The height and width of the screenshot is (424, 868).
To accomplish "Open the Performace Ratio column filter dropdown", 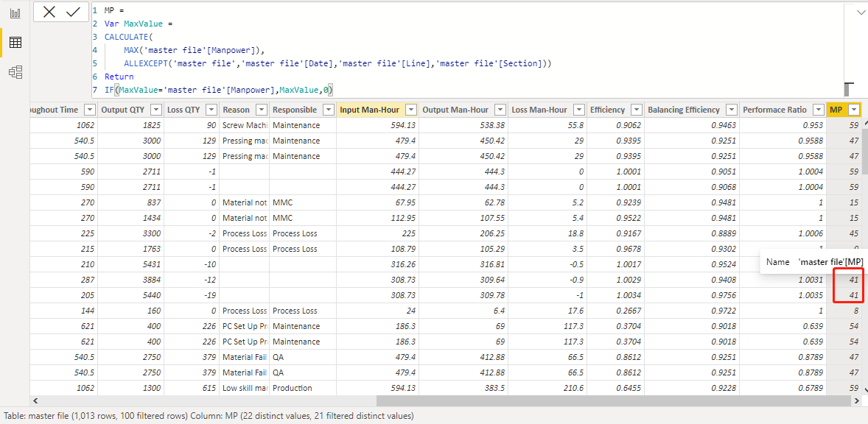I will [x=818, y=110].
